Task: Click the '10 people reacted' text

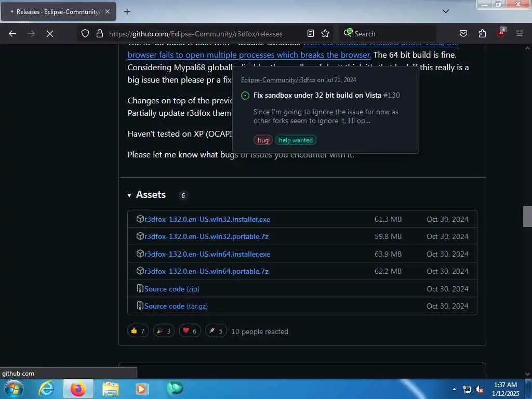Action: tap(260, 332)
